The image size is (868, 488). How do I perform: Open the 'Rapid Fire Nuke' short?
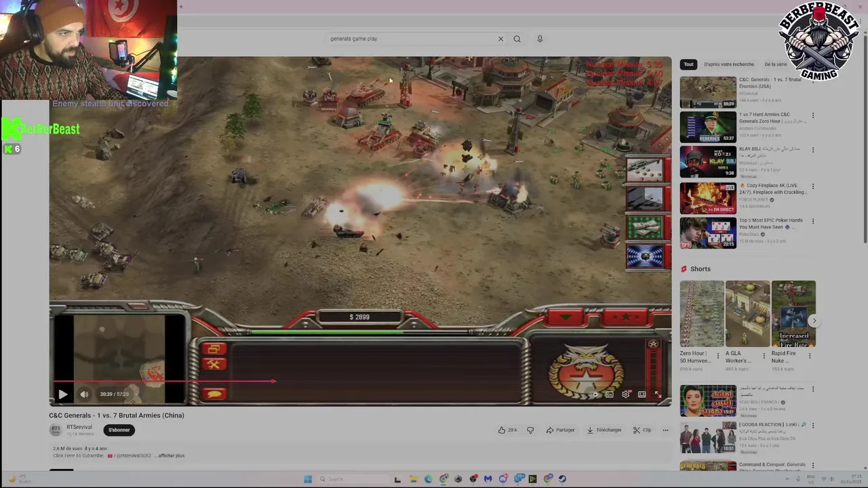coord(793,314)
